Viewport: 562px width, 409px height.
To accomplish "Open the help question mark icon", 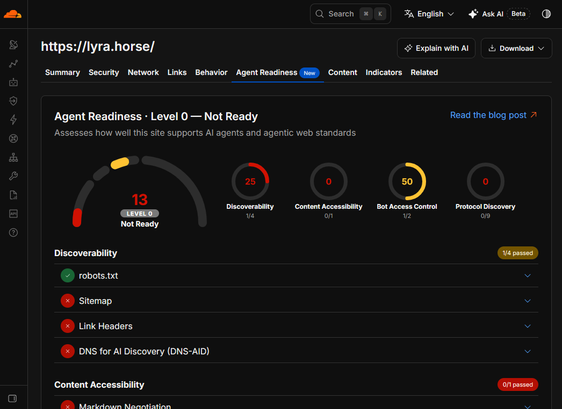I will click(x=13, y=233).
